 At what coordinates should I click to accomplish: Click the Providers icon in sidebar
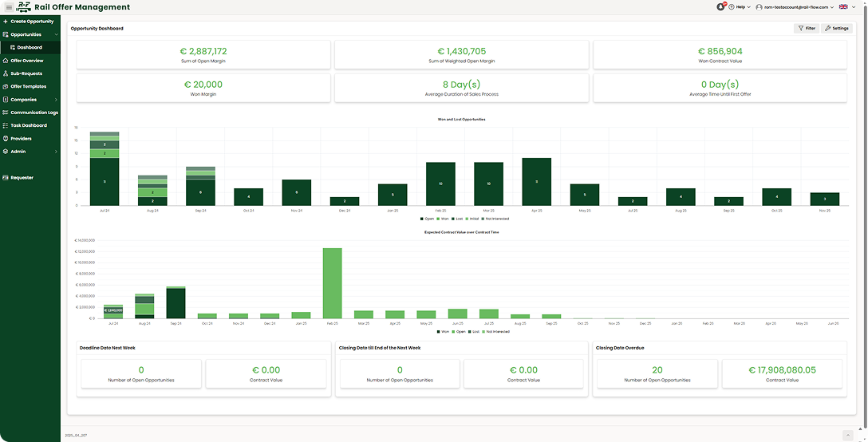click(6, 139)
